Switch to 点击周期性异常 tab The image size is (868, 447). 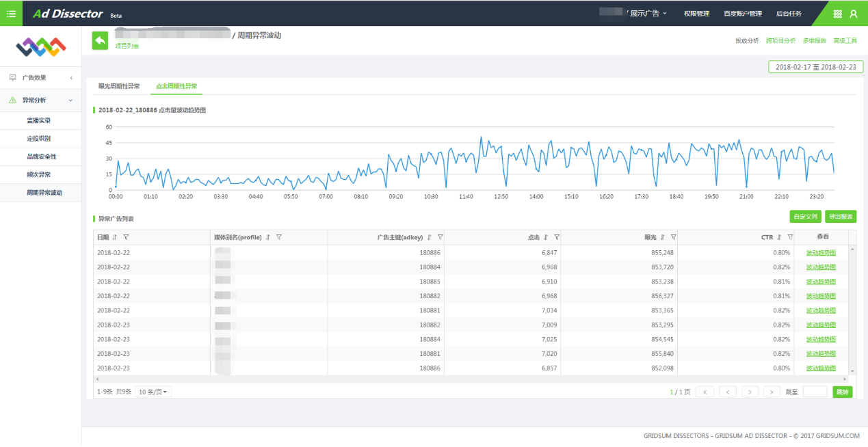click(176, 87)
